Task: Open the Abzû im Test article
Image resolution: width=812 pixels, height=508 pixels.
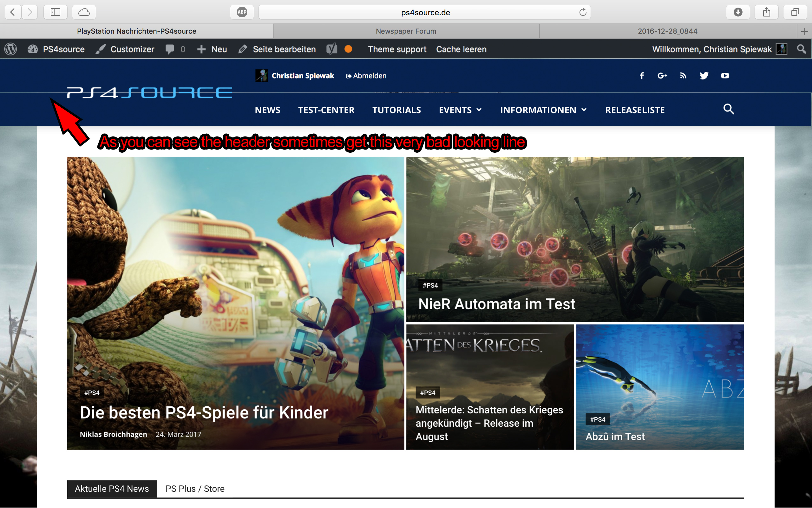Action: 615,437
